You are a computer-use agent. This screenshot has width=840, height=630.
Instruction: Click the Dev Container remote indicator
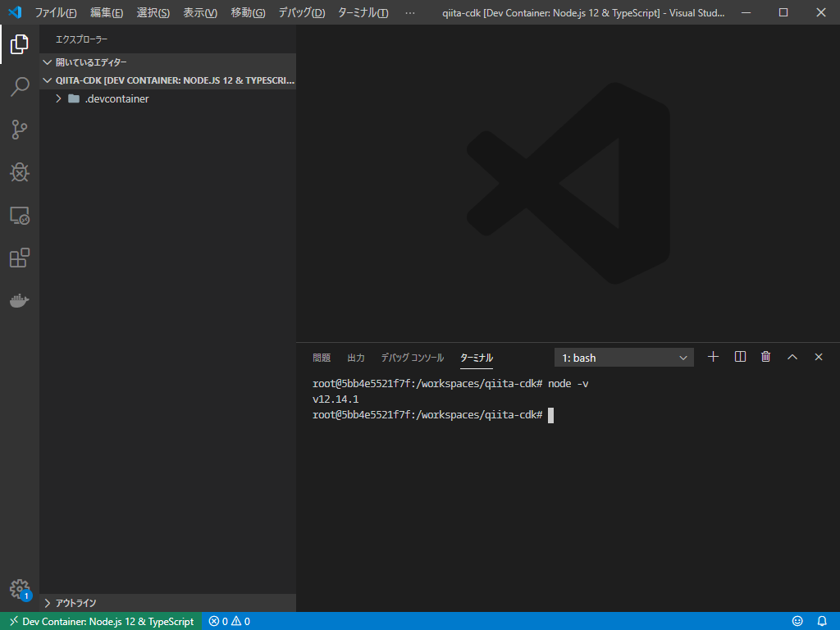101,622
